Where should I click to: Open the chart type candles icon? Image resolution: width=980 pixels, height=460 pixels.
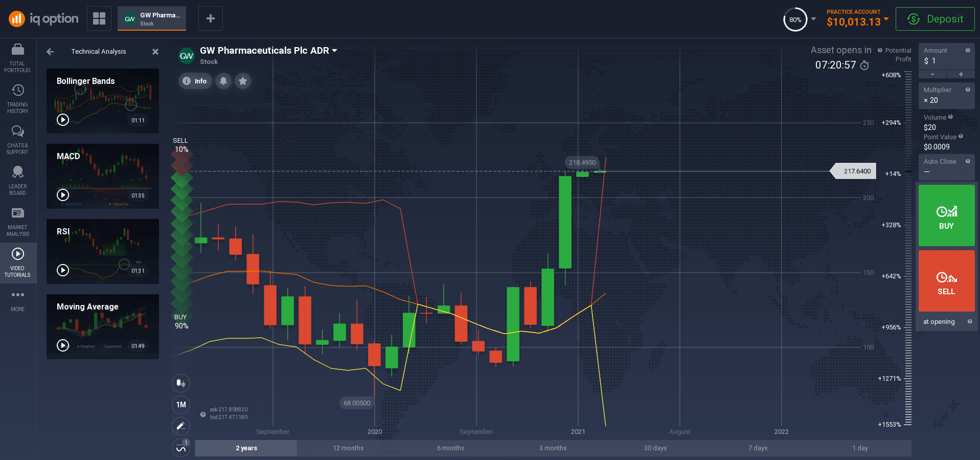pos(181,383)
